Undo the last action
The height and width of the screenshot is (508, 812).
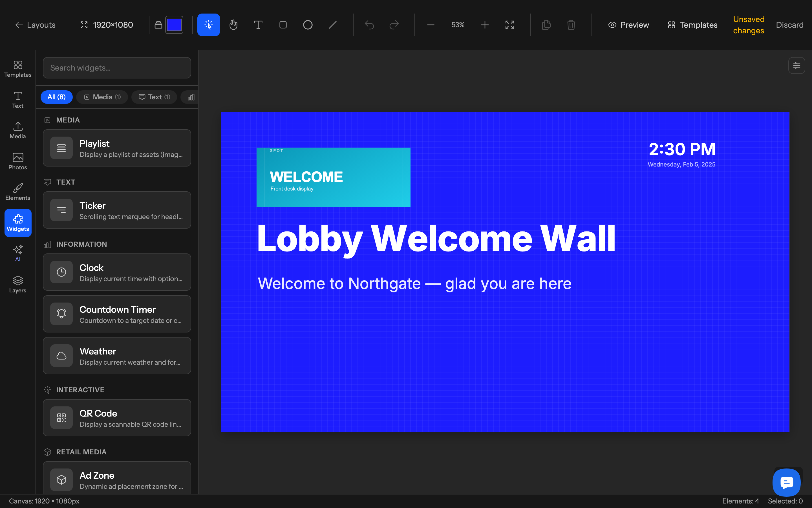tap(369, 25)
